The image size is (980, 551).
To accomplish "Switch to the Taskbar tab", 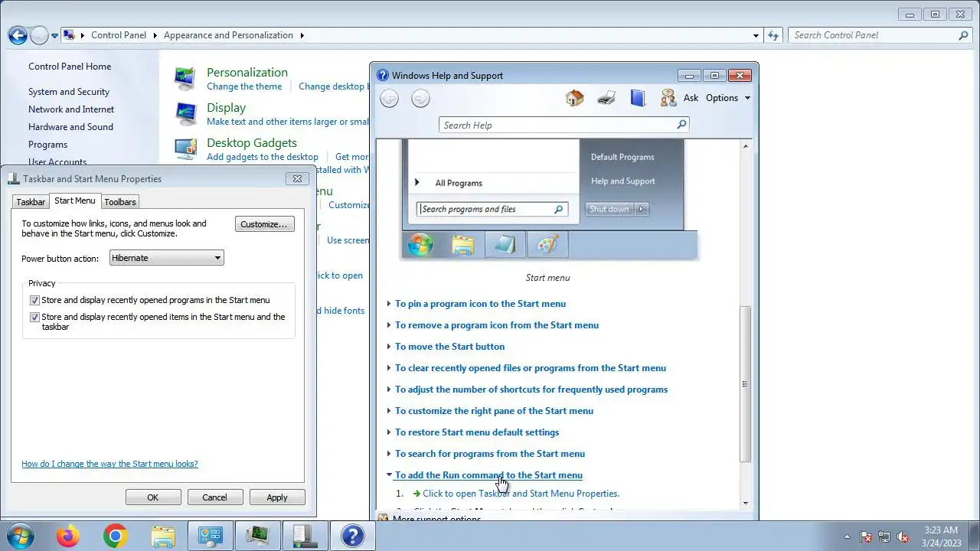I will point(31,202).
